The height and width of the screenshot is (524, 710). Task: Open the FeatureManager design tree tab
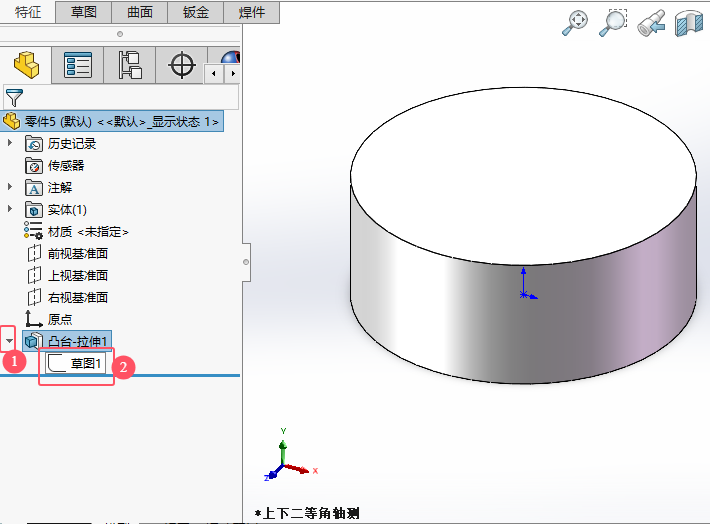tap(26, 66)
